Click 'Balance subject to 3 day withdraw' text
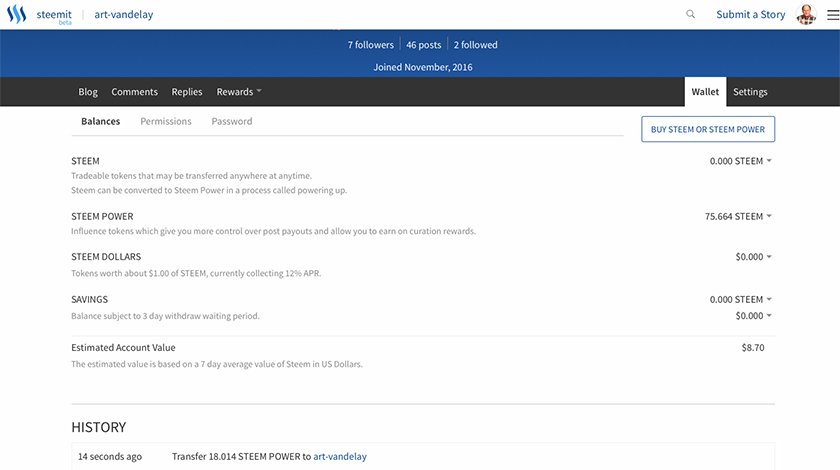 coord(165,316)
